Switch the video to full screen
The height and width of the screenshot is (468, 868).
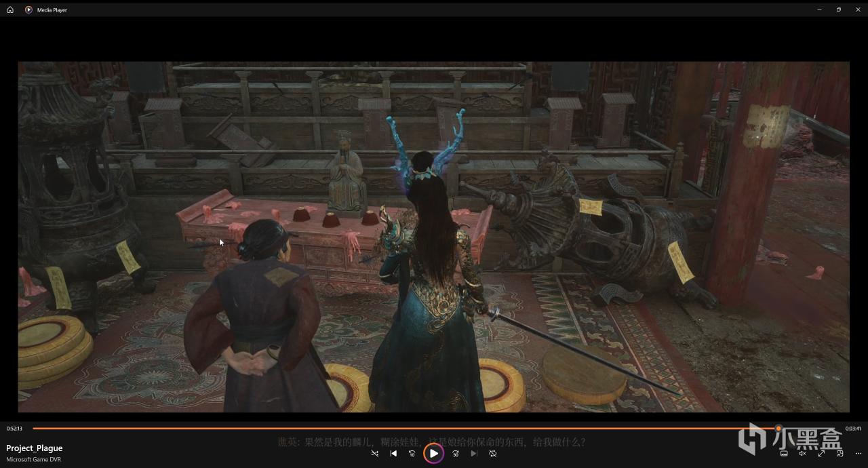click(821, 453)
